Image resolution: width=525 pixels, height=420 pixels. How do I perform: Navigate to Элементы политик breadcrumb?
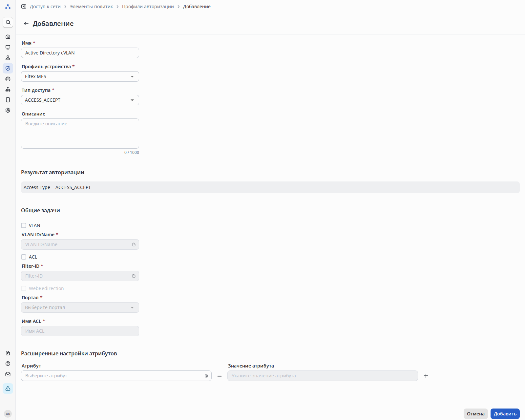pos(91,7)
